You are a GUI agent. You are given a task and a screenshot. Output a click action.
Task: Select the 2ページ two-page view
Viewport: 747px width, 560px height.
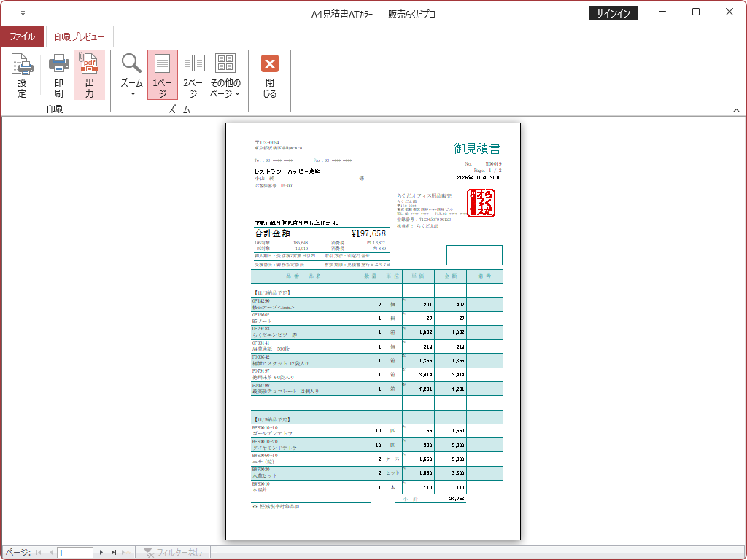pyautogui.click(x=193, y=75)
